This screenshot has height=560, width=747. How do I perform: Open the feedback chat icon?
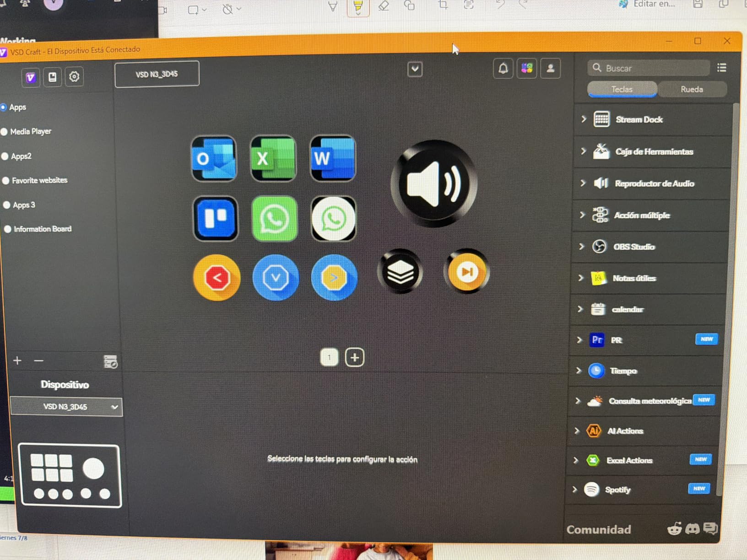(710, 528)
